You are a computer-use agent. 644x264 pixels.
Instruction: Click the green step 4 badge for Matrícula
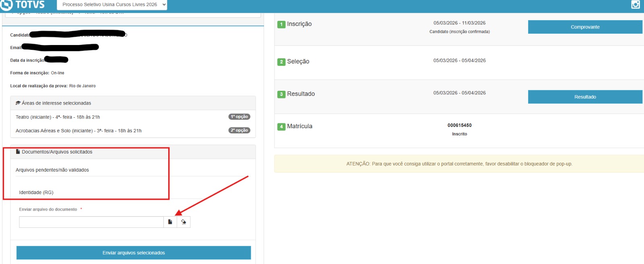coord(281,127)
